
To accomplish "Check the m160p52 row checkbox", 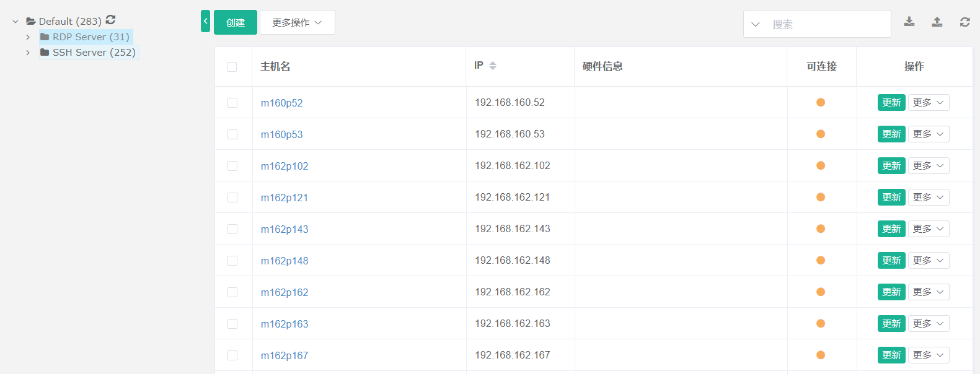I will (232, 103).
